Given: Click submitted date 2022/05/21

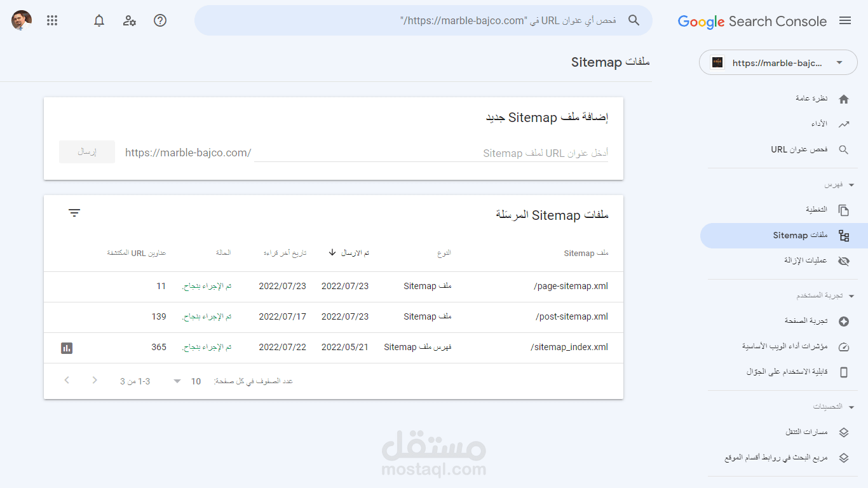Looking at the screenshot, I should click(345, 347).
